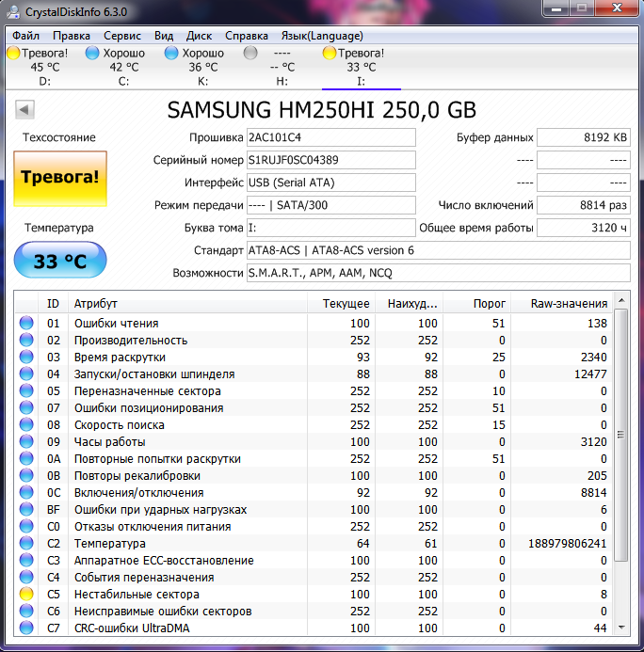Open the Сервис menu
The image size is (644, 652).
click(122, 35)
